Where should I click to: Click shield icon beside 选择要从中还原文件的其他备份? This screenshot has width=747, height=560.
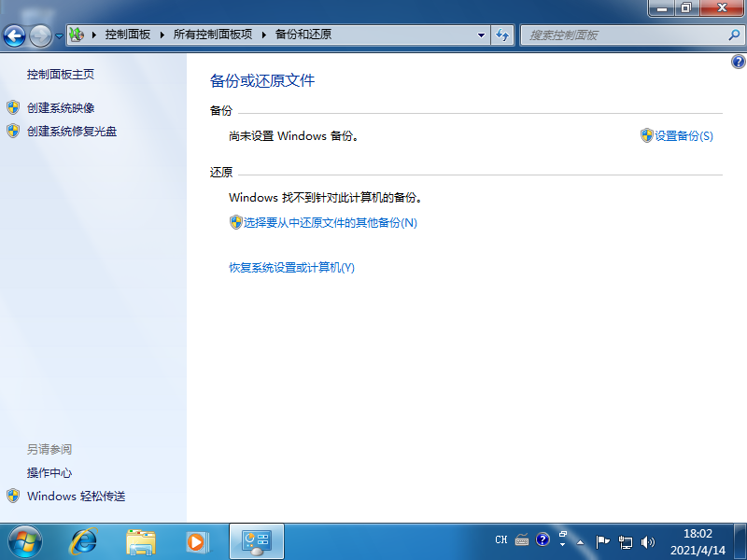[236, 222]
